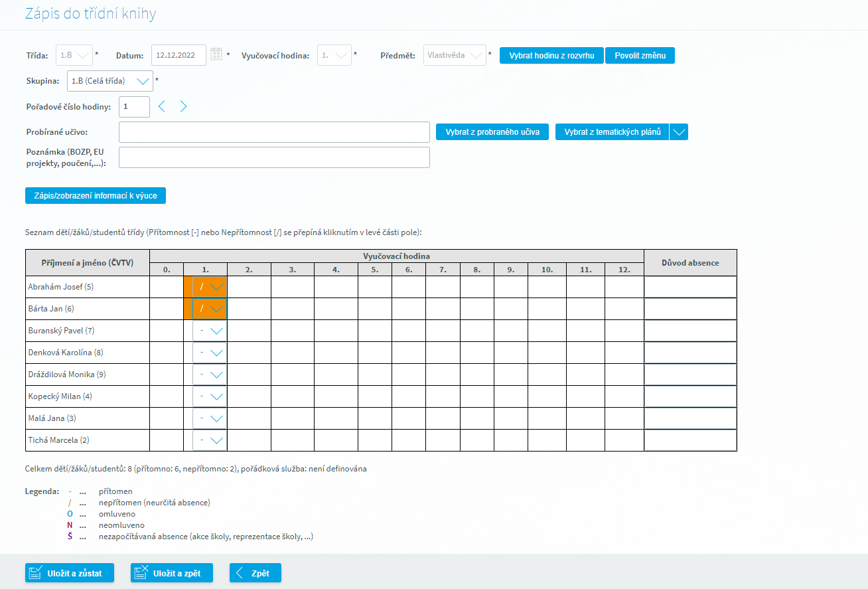The image size is (868, 589).
Task: Open the Skupina dropdown 1.B (Celá třída)
Action: [110, 81]
